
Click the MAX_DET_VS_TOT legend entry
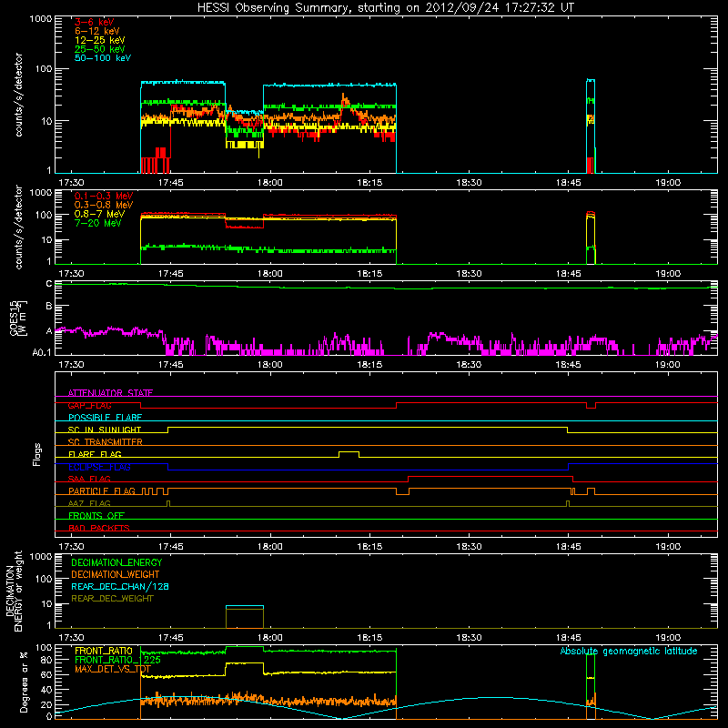point(113,669)
